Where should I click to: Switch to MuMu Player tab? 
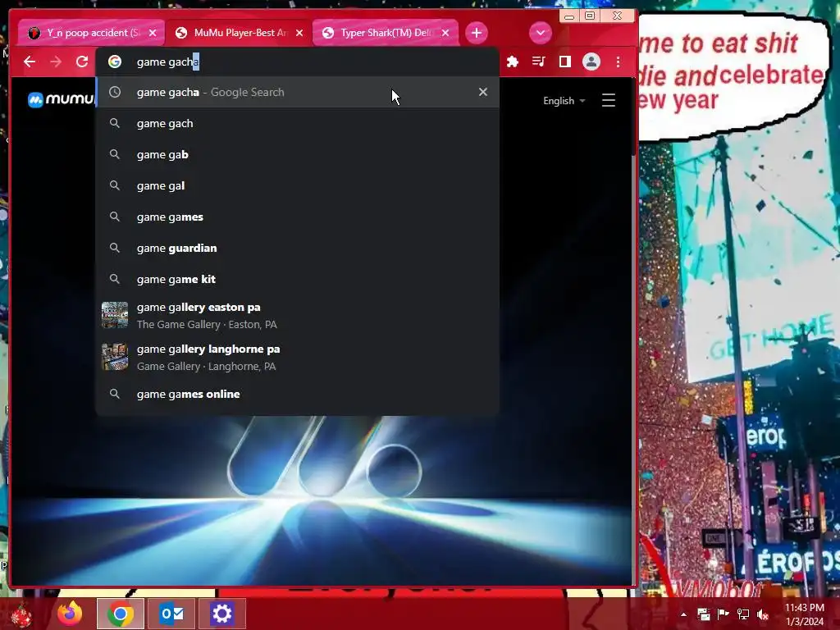tap(240, 33)
